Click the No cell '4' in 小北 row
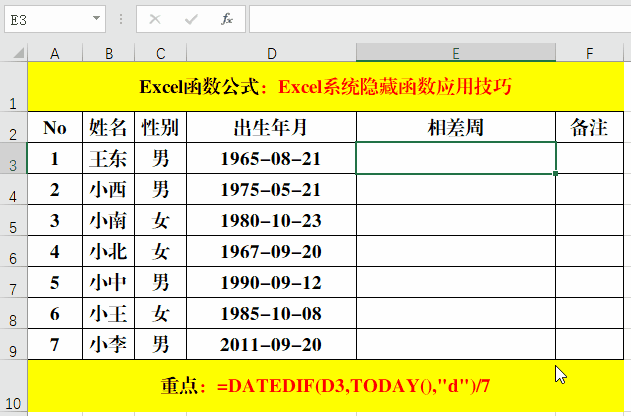The image size is (631, 416). (x=55, y=251)
